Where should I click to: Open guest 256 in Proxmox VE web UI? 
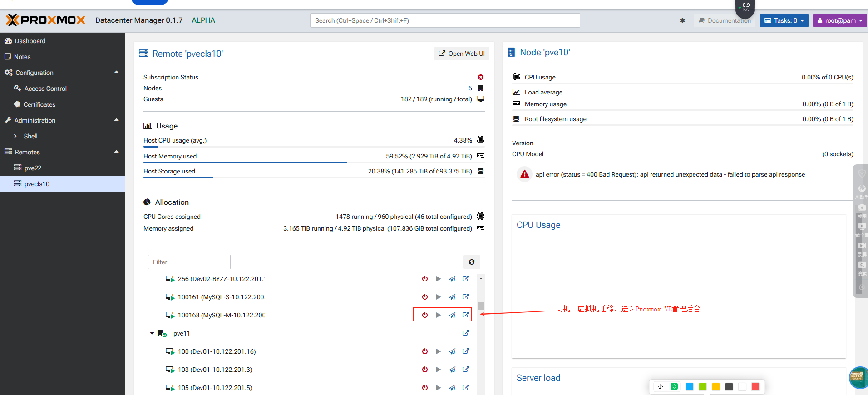466,279
